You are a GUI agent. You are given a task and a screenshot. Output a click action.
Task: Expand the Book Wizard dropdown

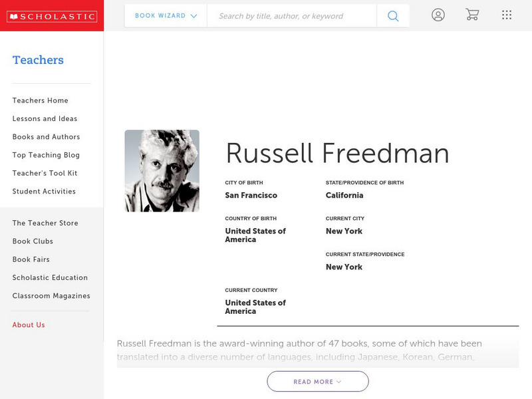(x=166, y=16)
